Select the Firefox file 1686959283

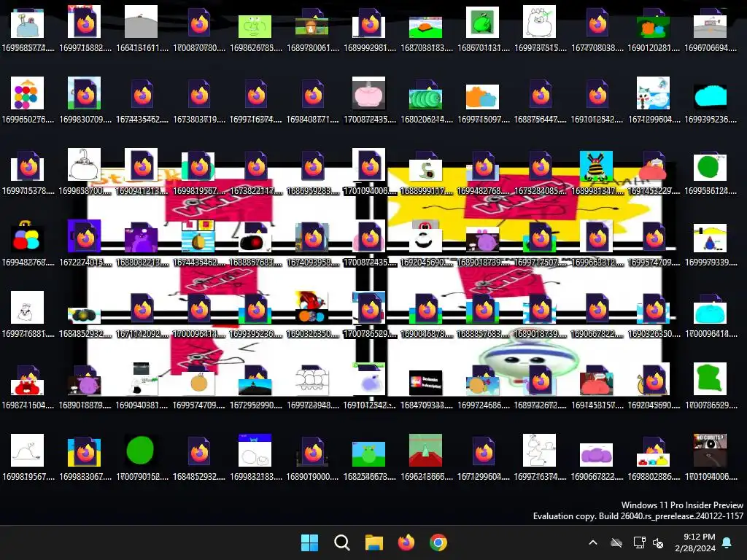(x=312, y=172)
